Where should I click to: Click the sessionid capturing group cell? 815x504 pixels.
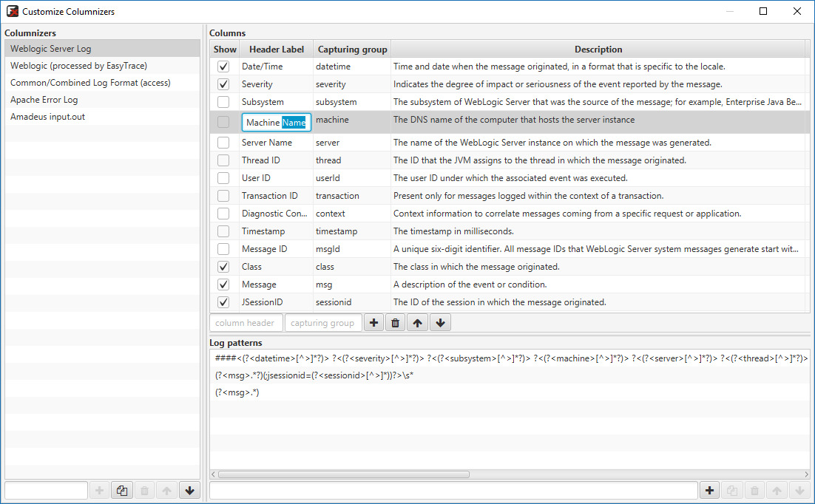tap(352, 302)
